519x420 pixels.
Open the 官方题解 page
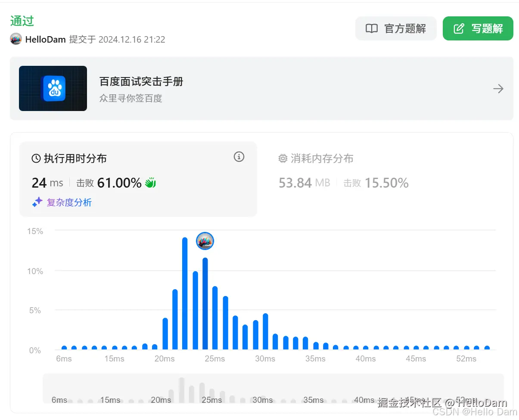tap(395, 28)
